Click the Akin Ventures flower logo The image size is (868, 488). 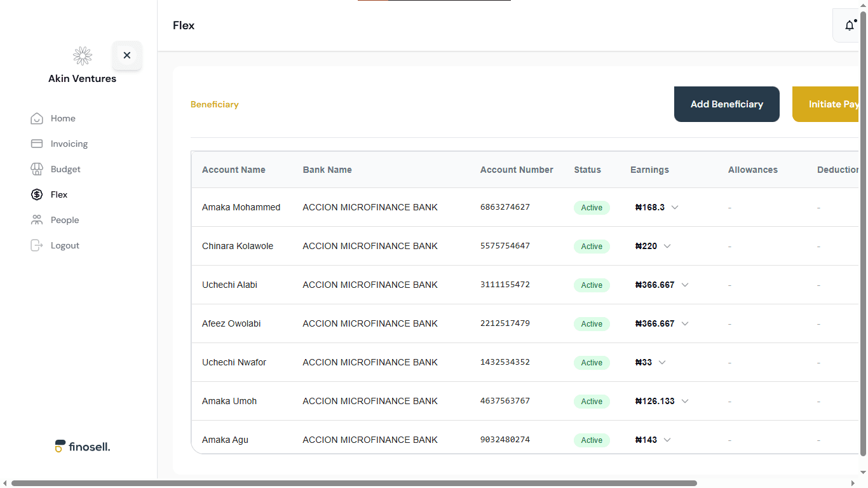pos(82,55)
